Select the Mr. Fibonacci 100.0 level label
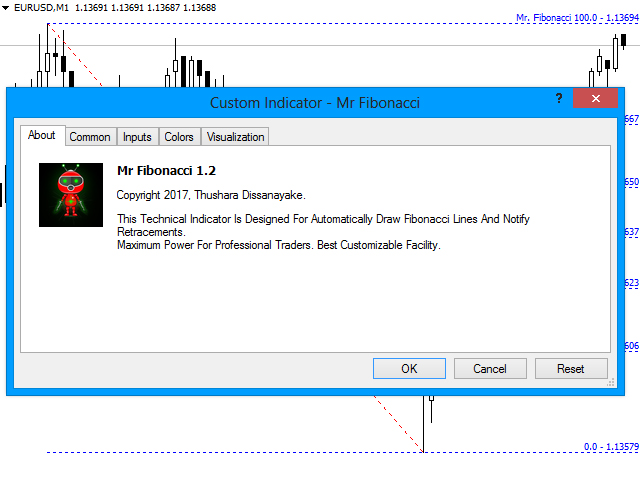The image size is (640, 480). coord(576,17)
